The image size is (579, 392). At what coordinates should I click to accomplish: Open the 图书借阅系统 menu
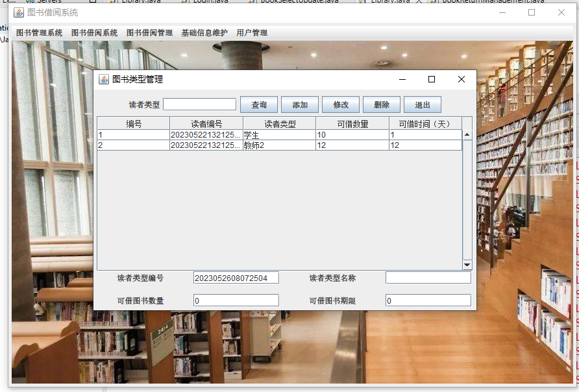point(95,33)
